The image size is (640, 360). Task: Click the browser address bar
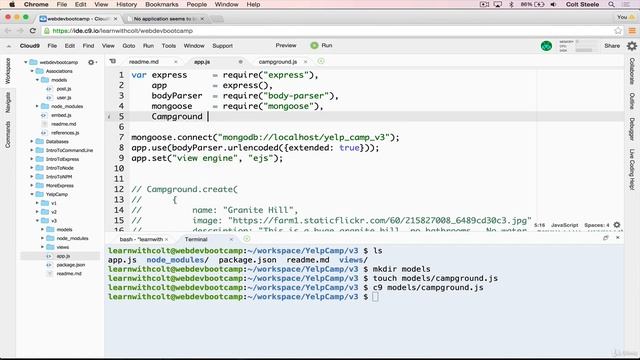(327, 31)
